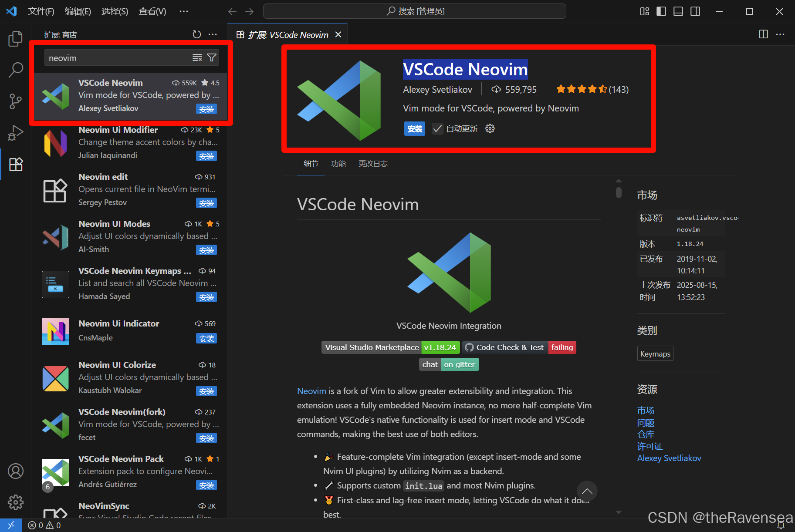Open extension settings gear next to auto update
This screenshot has height=532, width=795.
(x=490, y=128)
